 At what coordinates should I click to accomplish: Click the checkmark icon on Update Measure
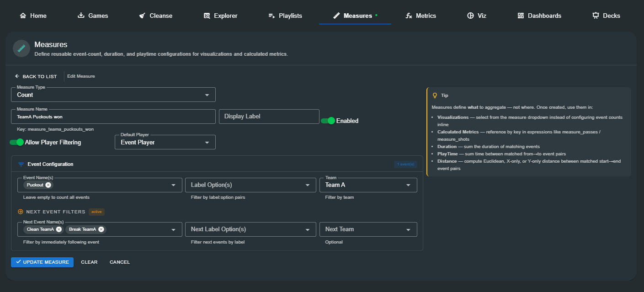18,262
